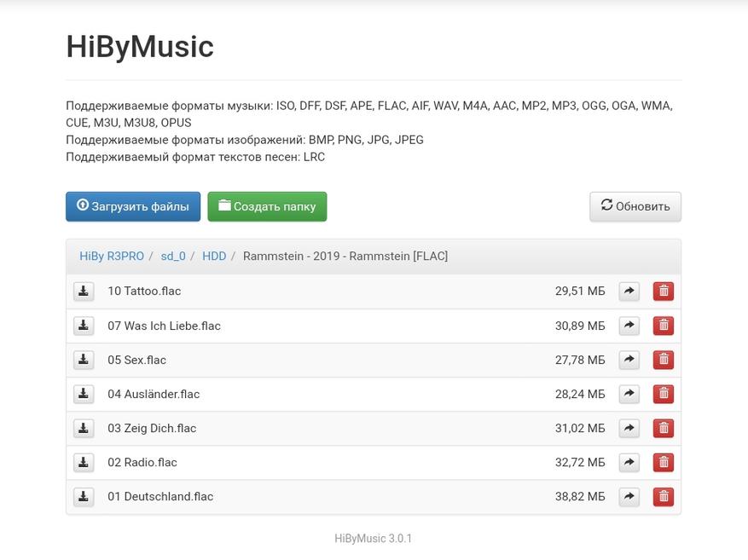Image resolution: width=748 pixels, height=560 pixels.
Task: Click the 04 Ausländer.flac share arrow
Action: point(629,394)
